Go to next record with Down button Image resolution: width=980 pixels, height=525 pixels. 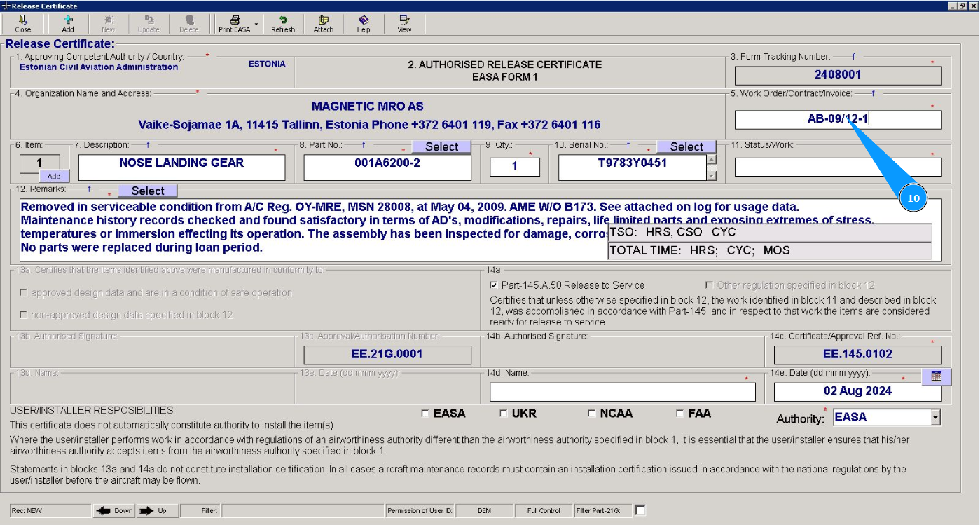pyautogui.click(x=115, y=510)
